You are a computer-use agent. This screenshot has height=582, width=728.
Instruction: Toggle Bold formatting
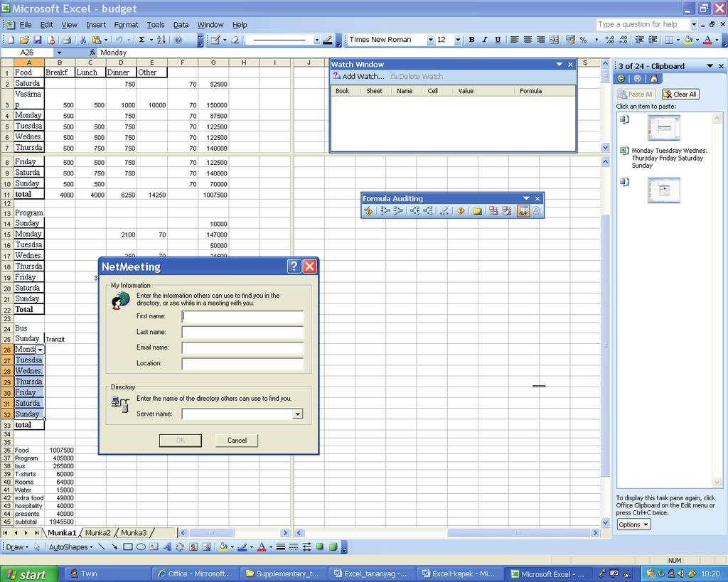(472, 40)
